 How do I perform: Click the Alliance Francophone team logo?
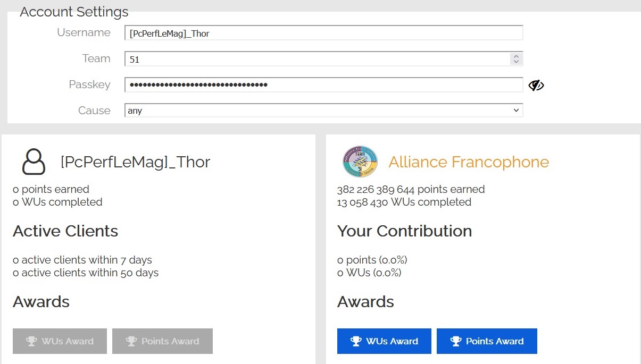click(360, 162)
